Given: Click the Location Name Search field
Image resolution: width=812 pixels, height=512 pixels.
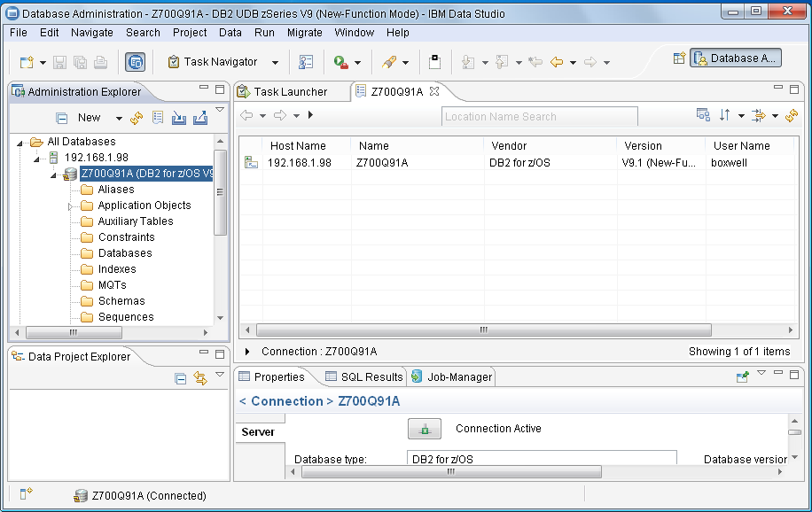Looking at the screenshot, I should [539, 117].
